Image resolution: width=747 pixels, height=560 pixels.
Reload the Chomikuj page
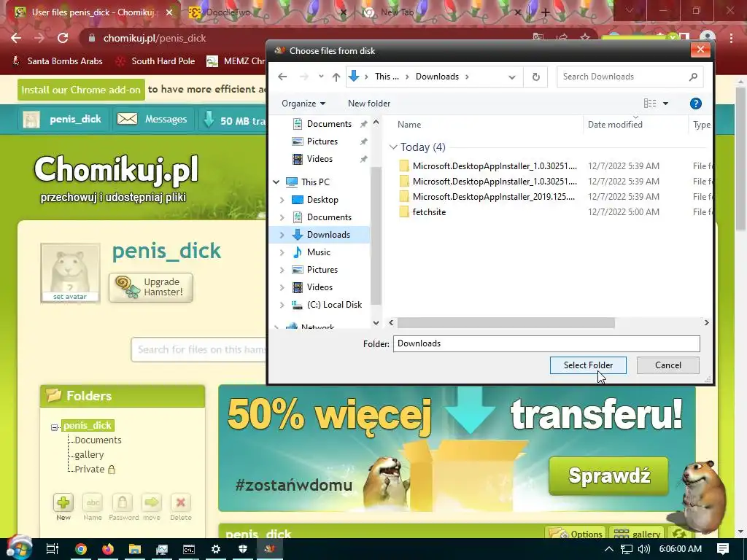(63, 38)
